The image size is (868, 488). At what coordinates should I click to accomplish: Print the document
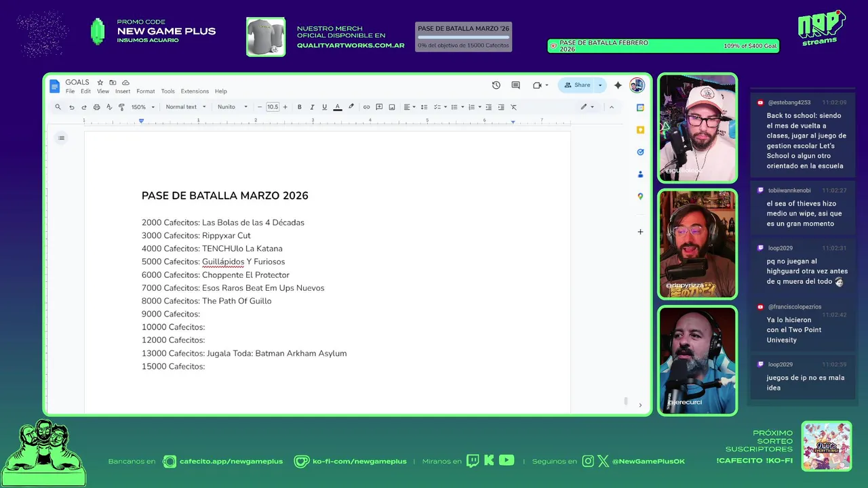[x=96, y=107]
